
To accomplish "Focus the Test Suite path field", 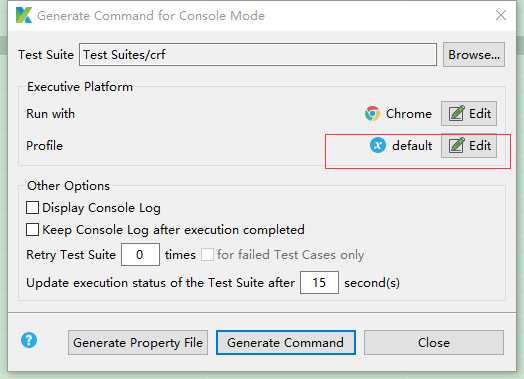I will pos(258,54).
